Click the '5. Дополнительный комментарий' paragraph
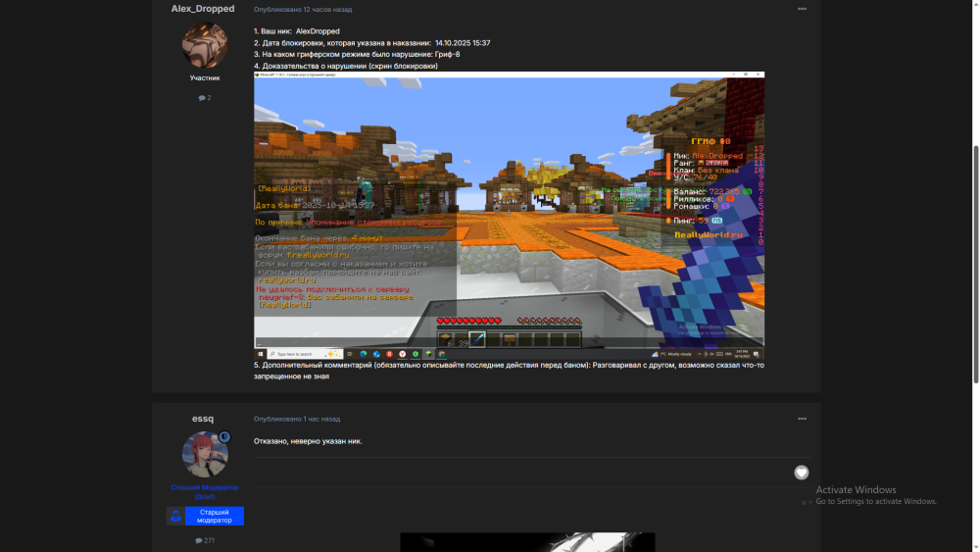Viewport: 980px width, 552px height. click(509, 371)
